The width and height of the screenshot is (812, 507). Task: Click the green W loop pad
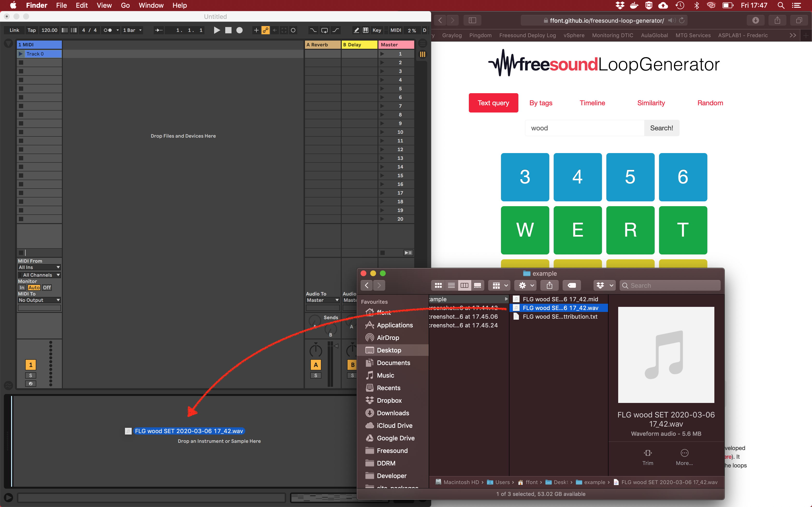525,230
